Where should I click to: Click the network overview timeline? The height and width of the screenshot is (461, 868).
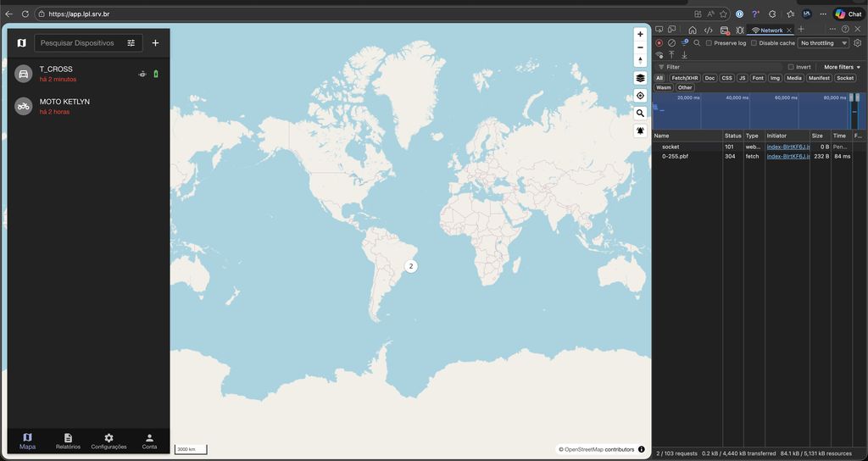click(x=757, y=111)
